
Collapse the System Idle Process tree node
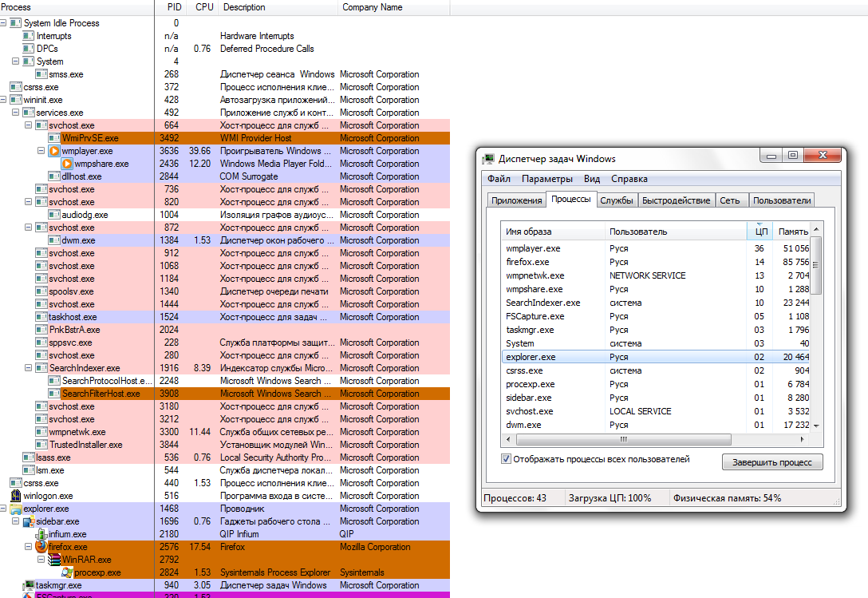pos(3,23)
